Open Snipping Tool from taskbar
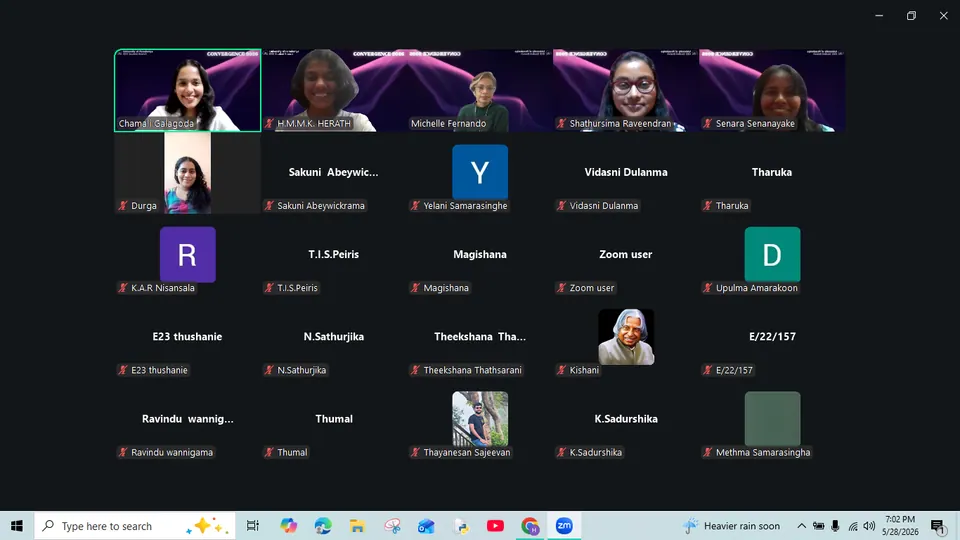 pos(392,526)
